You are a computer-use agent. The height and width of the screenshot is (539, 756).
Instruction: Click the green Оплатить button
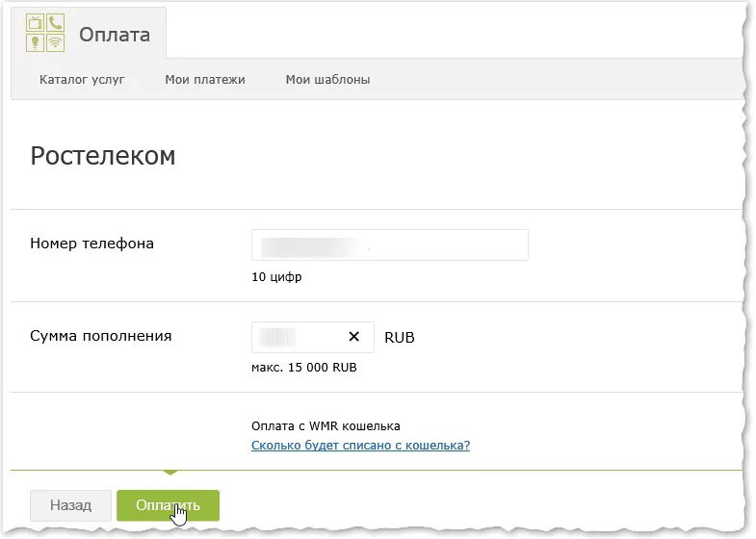point(168,505)
